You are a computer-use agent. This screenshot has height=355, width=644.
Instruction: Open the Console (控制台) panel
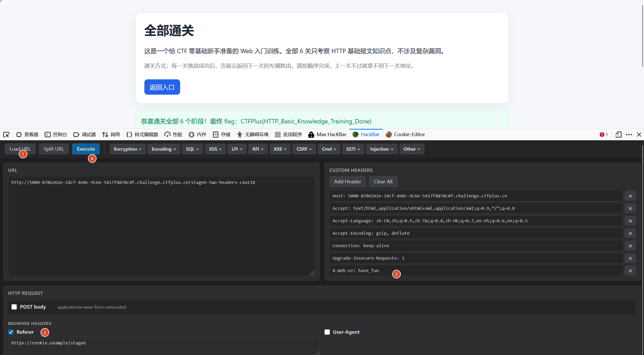pyautogui.click(x=56, y=135)
